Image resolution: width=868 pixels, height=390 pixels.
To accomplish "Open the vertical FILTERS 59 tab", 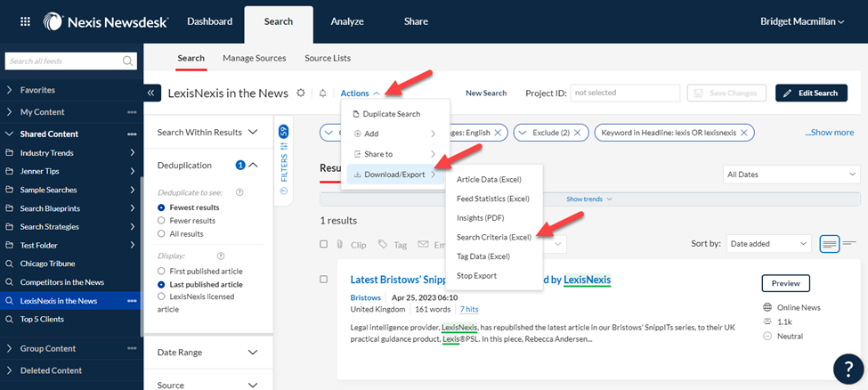I will [x=284, y=160].
